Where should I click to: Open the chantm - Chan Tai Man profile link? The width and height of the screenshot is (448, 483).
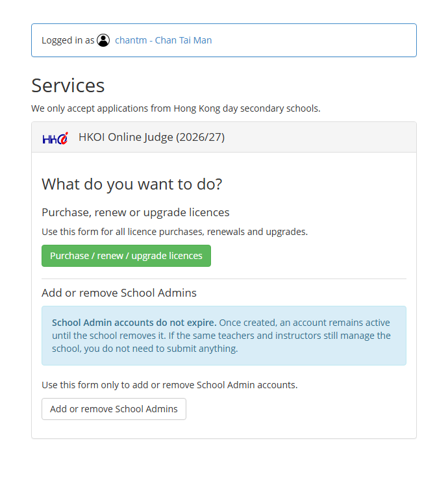point(164,40)
